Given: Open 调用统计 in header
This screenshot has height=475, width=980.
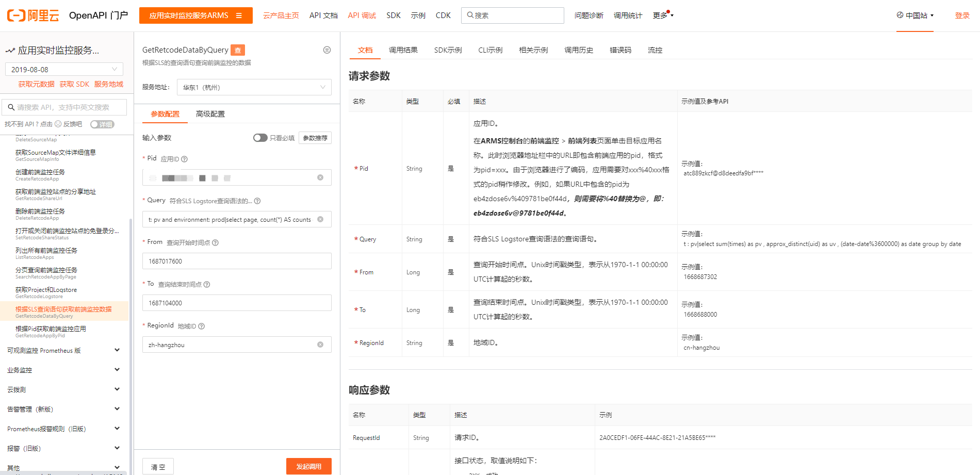Looking at the screenshot, I should 628,15.
